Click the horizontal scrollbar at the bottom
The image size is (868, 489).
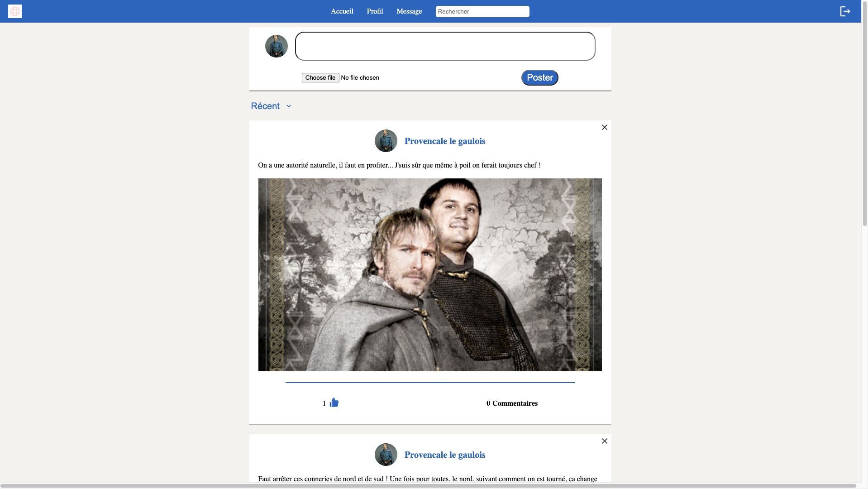428,486
